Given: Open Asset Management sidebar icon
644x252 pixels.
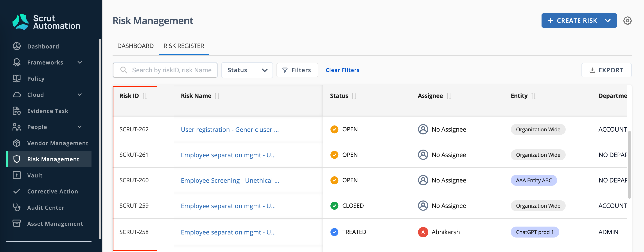Looking at the screenshot, I should pyautogui.click(x=17, y=223).
